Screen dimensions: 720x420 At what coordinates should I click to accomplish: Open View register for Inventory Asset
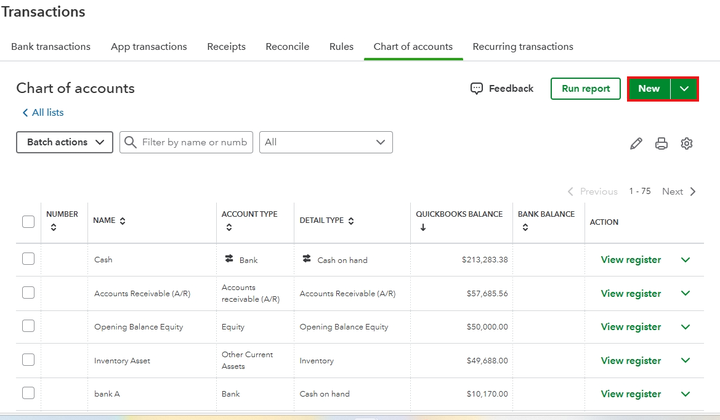(631, 360)
